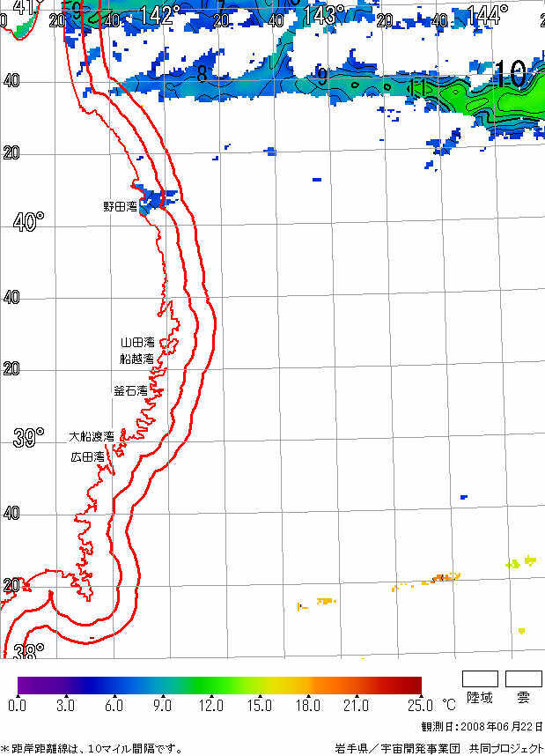Select the 釜石湾 bay label
This screenshot has width=545, height=756.
point(130,389)
